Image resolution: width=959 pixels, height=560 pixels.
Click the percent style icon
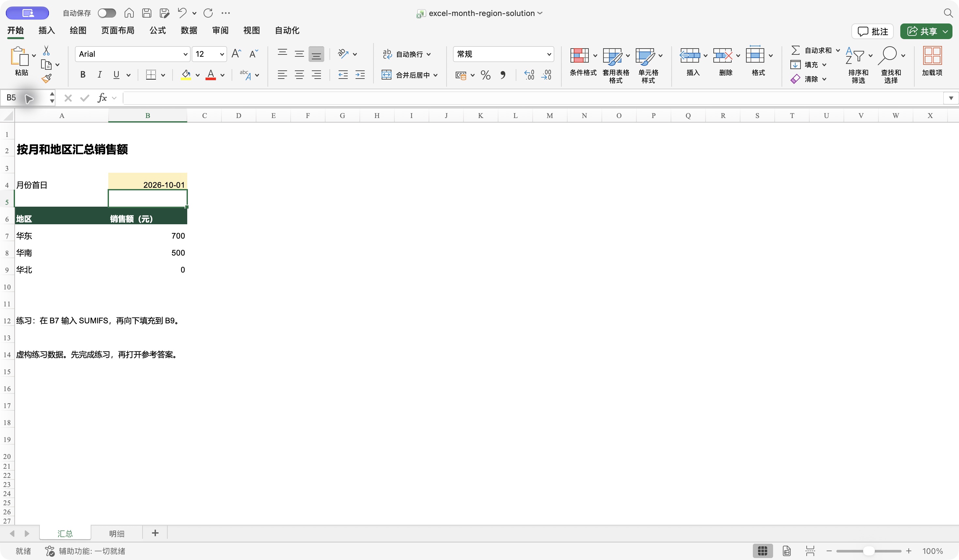pos(486,75)
